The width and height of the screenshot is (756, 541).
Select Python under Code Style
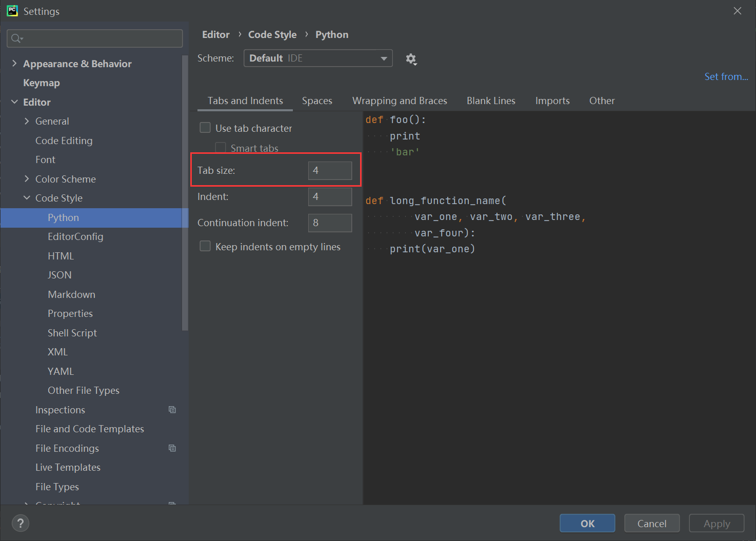[94, 217]
